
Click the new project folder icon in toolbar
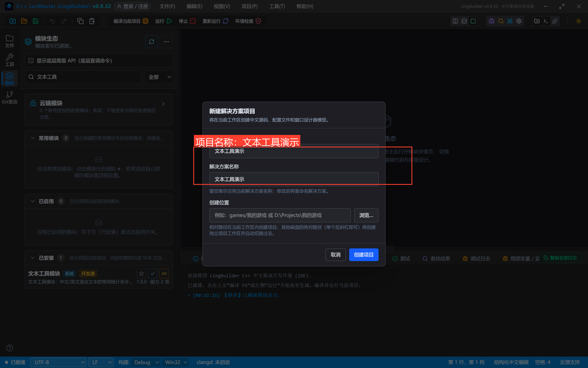coord(13,21)
